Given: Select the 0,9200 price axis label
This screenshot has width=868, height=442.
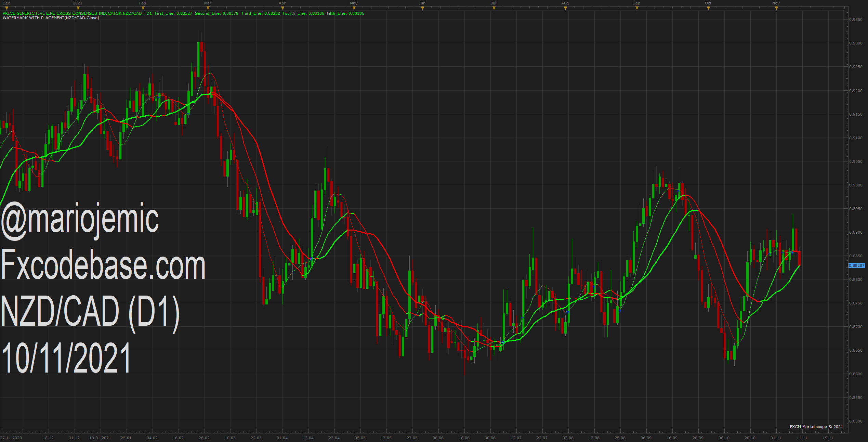Looking at the screenshot, I should [x=856, y=91].
